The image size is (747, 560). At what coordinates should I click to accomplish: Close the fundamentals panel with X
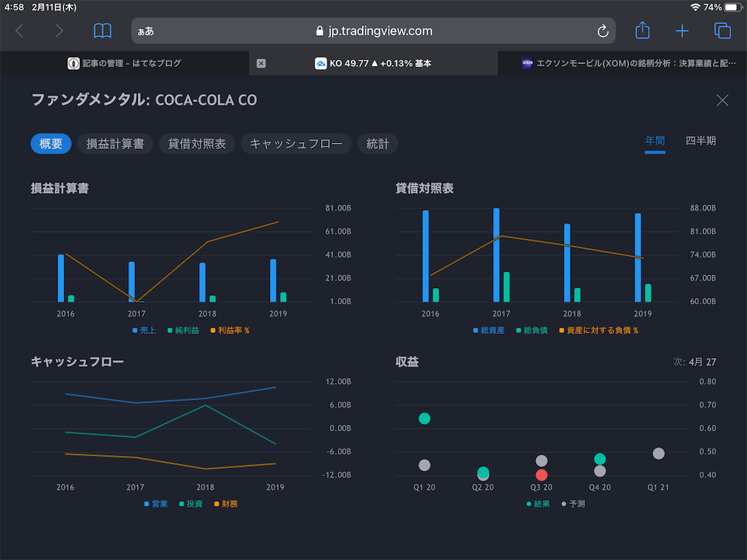tap(722, 100)
